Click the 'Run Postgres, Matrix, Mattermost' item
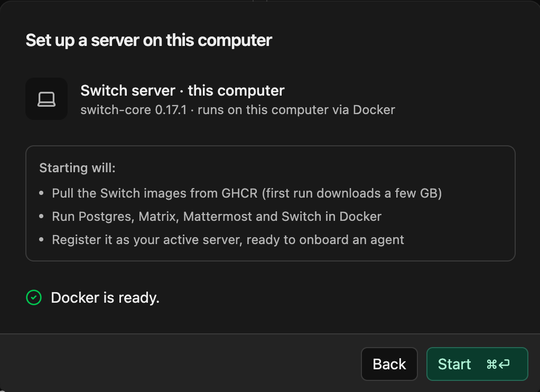Screen dimensions: 540x392 click(x=217, y=217)
